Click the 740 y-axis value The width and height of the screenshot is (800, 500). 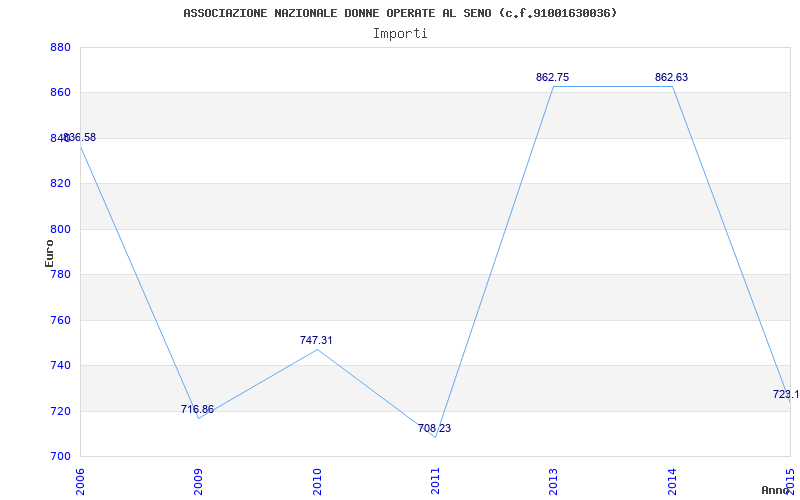click(x=60, y=366)
